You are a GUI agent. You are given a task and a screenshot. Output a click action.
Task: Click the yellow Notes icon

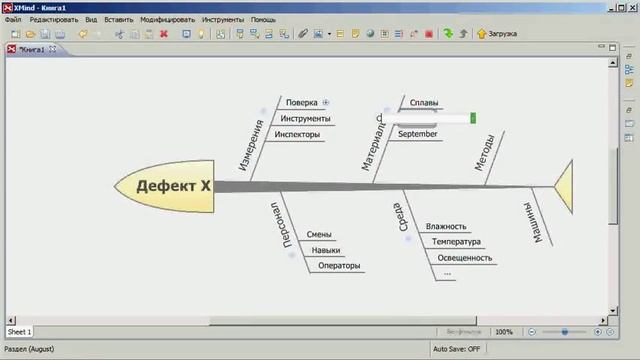(x=355, y=34)
